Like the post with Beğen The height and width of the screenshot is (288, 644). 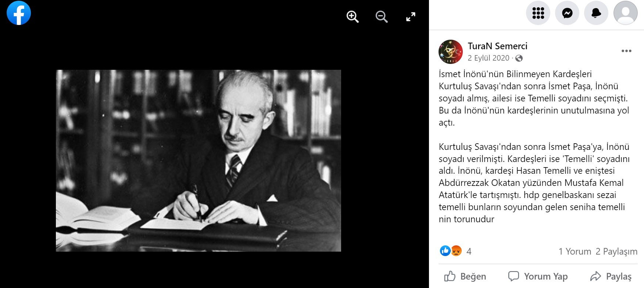click(465, 276)
